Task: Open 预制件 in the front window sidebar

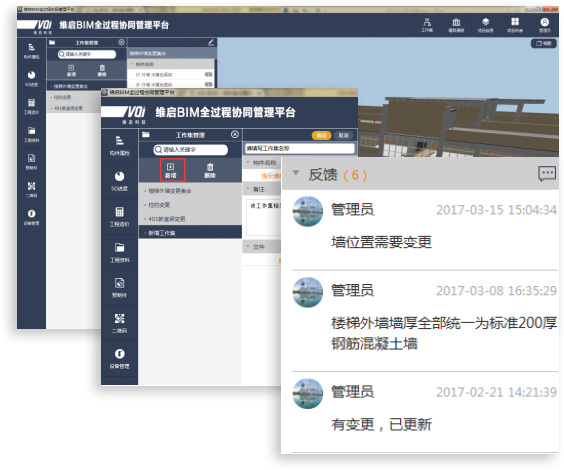Action: pos(119,288)
